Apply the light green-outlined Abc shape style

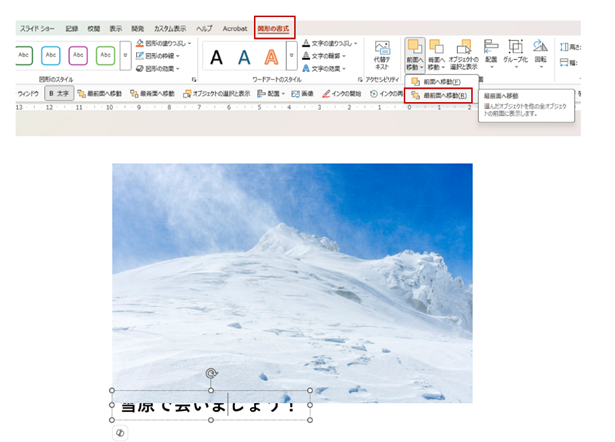106,55
